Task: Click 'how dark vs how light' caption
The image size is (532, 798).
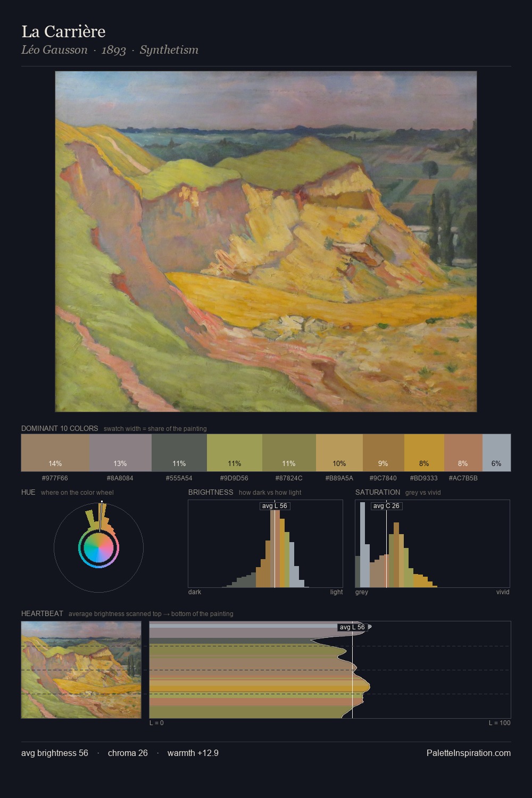Action: pyautogui.click(x=270, y=493)
